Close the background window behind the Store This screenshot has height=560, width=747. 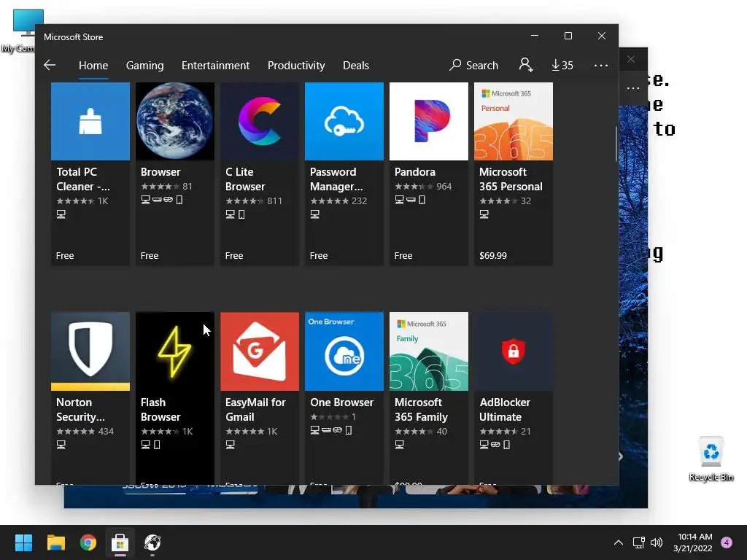[x=631, y=59]
